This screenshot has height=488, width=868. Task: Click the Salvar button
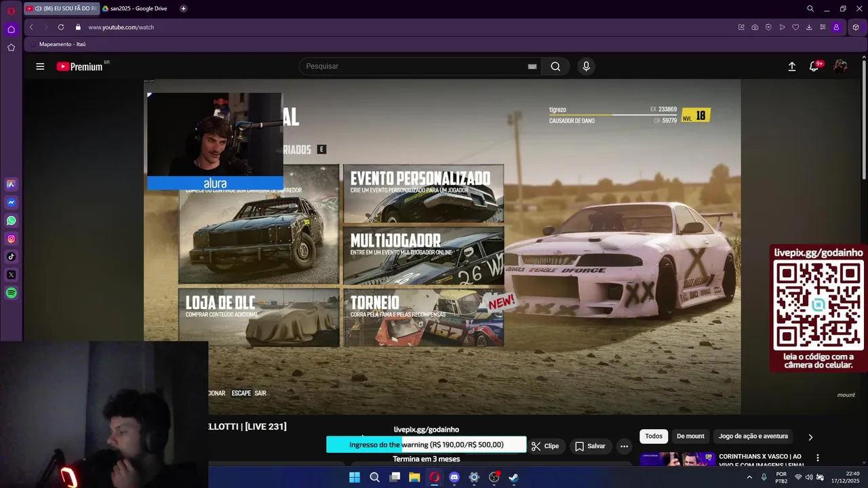pyautogui.click(x=590, y=446)
